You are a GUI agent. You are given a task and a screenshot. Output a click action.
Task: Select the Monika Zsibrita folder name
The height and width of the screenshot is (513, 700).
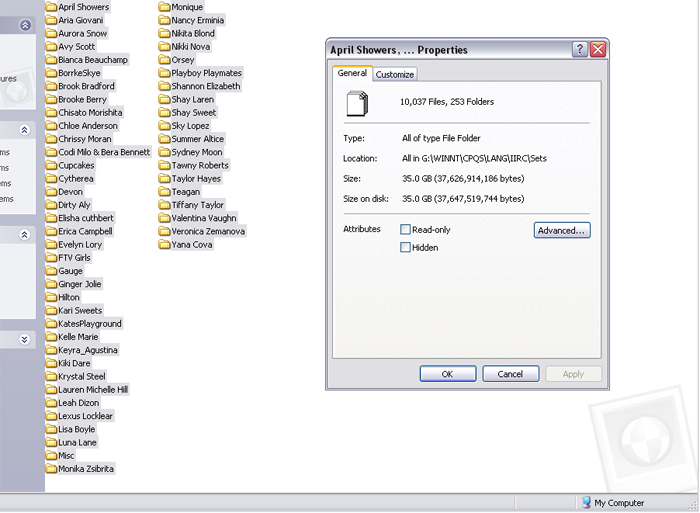point(86,469)
